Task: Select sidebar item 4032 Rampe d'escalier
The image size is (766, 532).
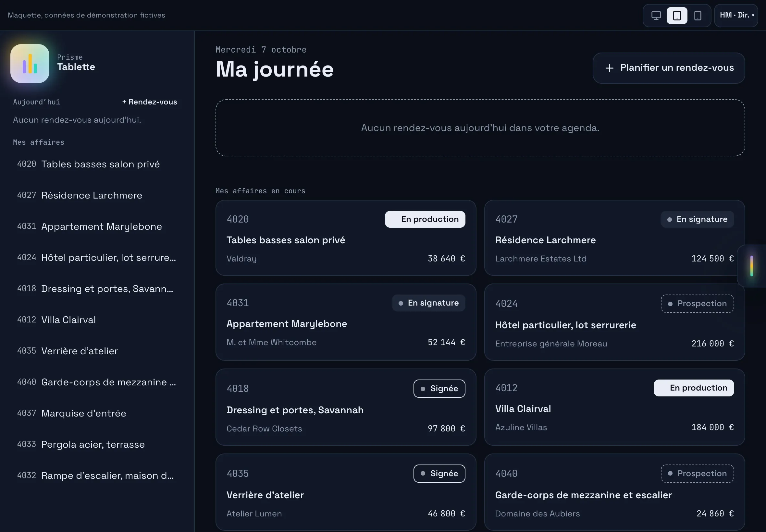Action: (x=97, y=475)
